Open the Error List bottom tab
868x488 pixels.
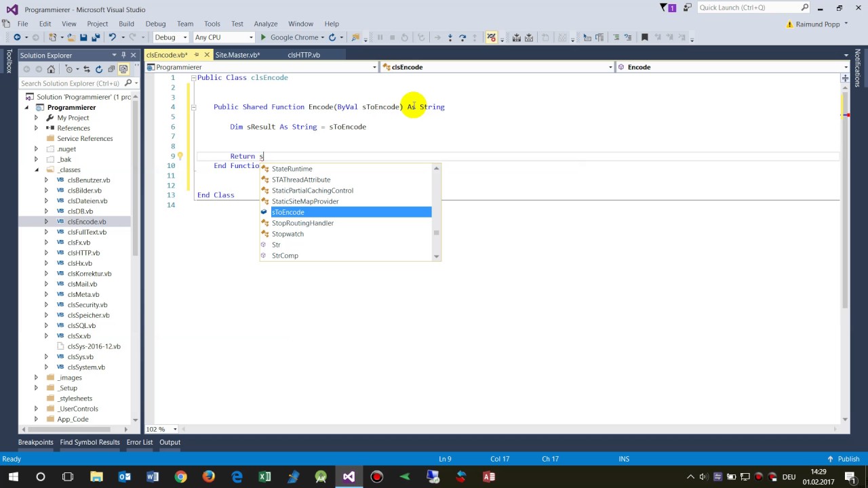click(140, 442)
